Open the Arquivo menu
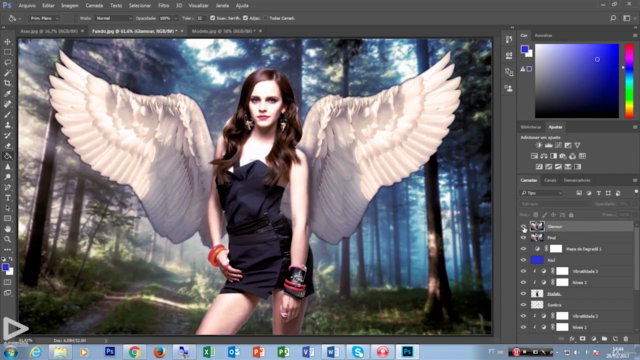 point(27,6)
